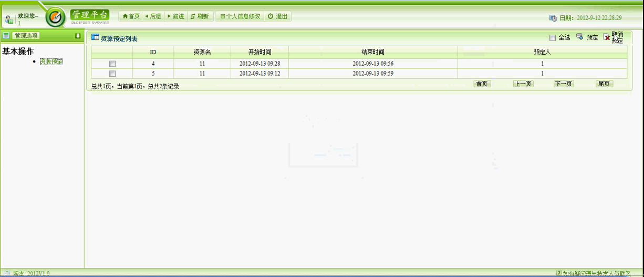644x277 pixels.
Task: Click the ID column header
Action: click(x=153, y=52)
